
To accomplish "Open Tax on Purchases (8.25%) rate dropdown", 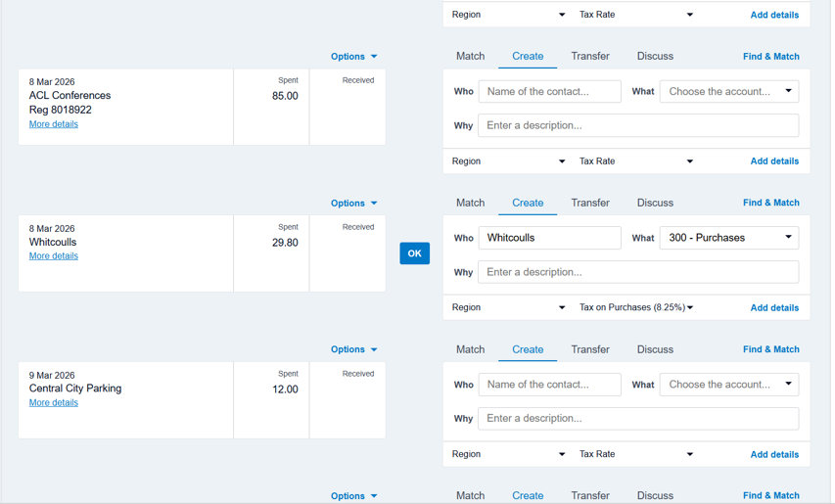I will (x=636, y=307).
